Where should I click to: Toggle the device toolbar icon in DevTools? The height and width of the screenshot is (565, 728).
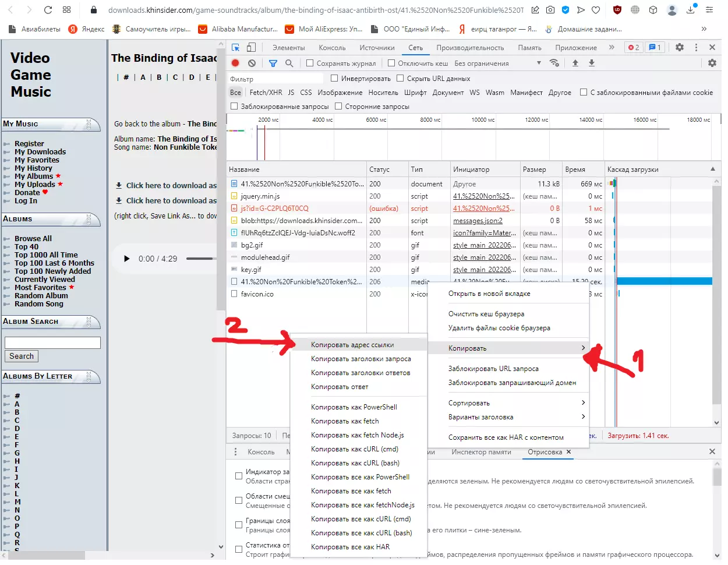click(252, 47)
